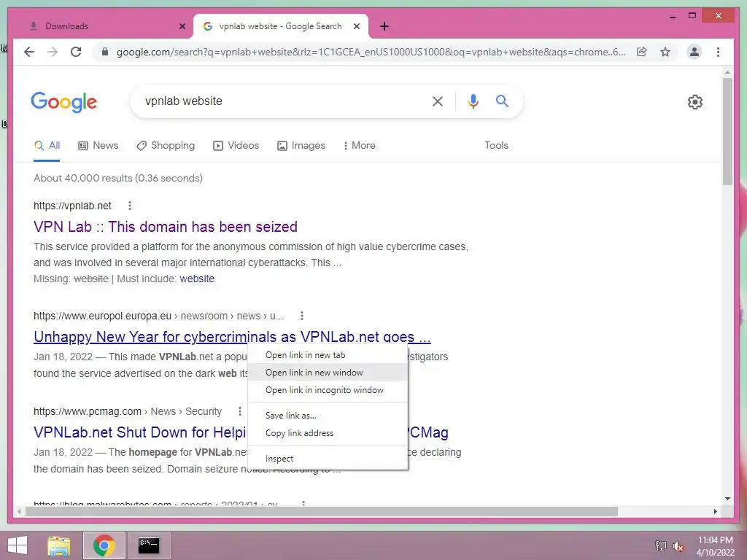Go back using the browser back arrow

(x=29, y=52)
